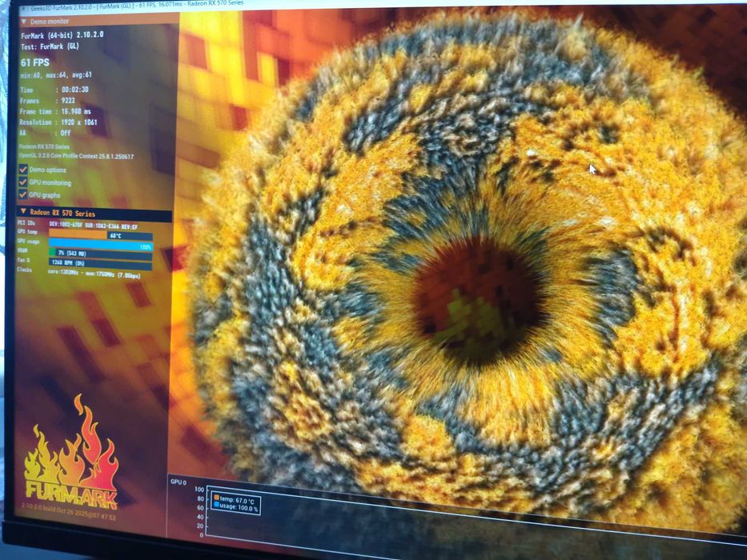Click the Frame time value 15.980 ms

point(76,111)
